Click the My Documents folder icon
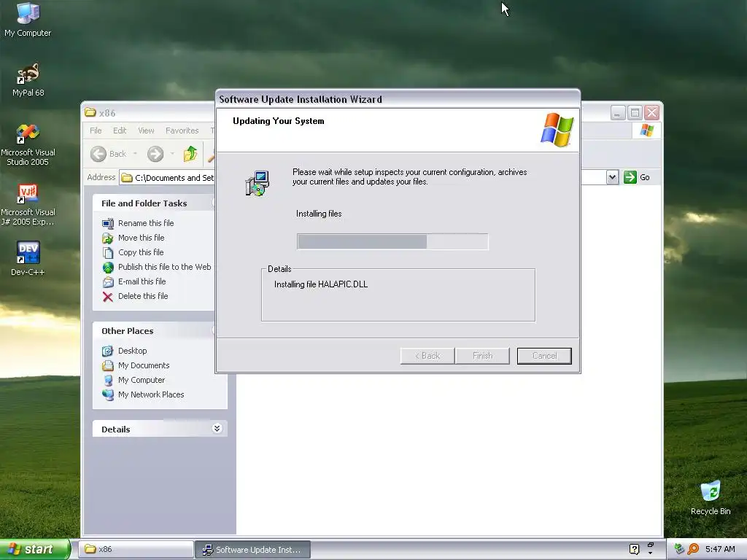The image size is (747, 560). click(x=108, y=366)
